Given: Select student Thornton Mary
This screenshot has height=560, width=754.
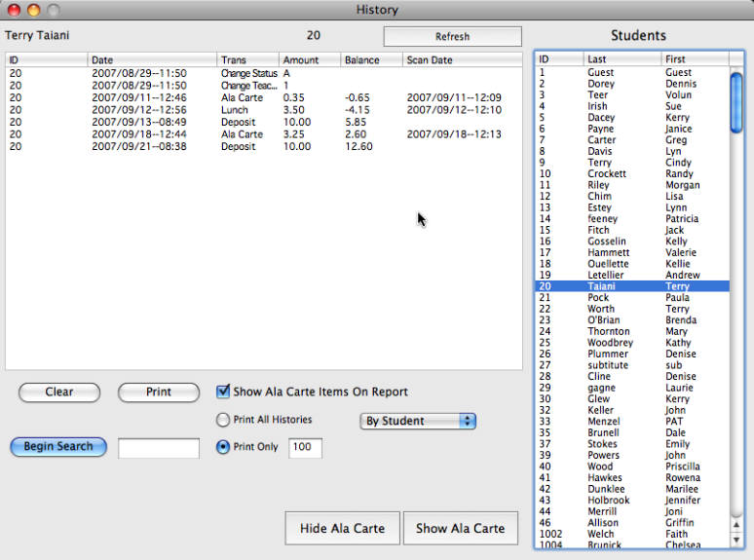Looking at the screenshot, I should [x=632, y=331].
